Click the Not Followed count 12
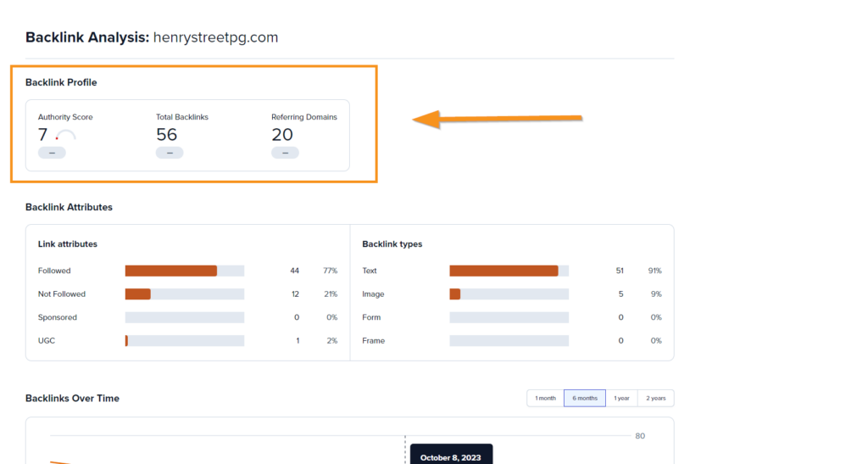 (x=295, y=294)
